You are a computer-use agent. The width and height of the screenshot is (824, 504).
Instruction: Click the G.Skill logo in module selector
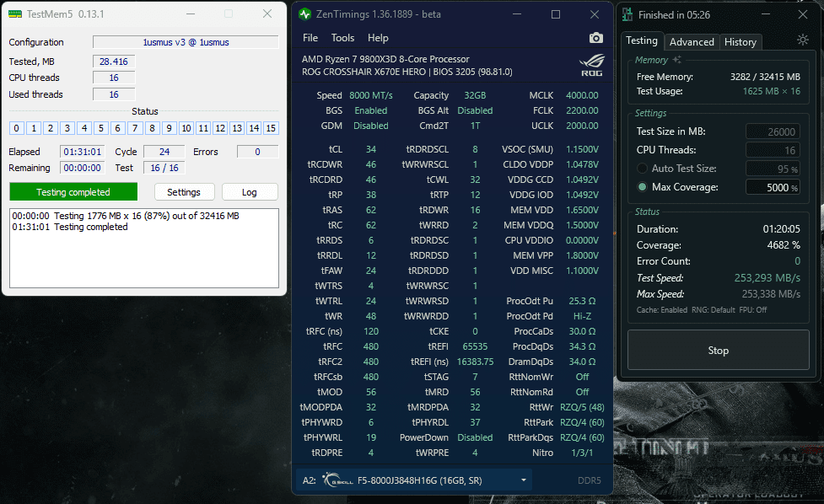(337, 480)
